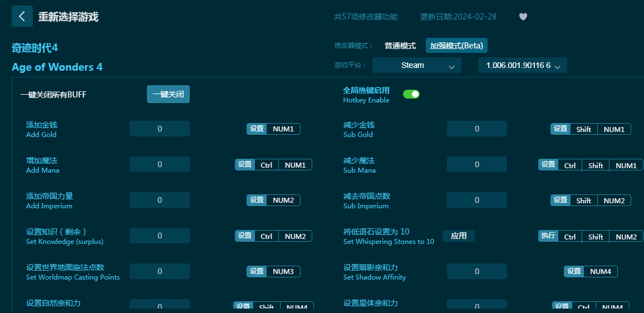This screenshot has width=644, height=313.
Task: Open the Steam platform dropdown
Action: click(417, 65)
